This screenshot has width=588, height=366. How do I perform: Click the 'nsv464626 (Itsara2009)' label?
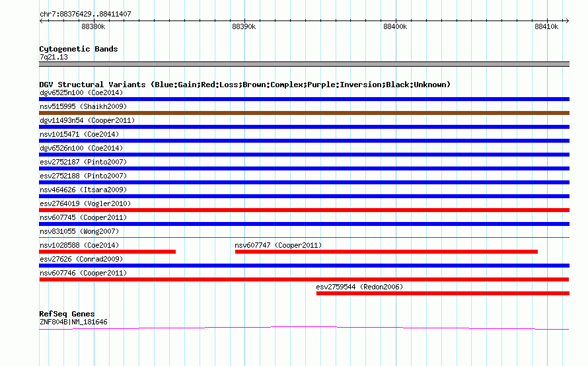point(83,190)
